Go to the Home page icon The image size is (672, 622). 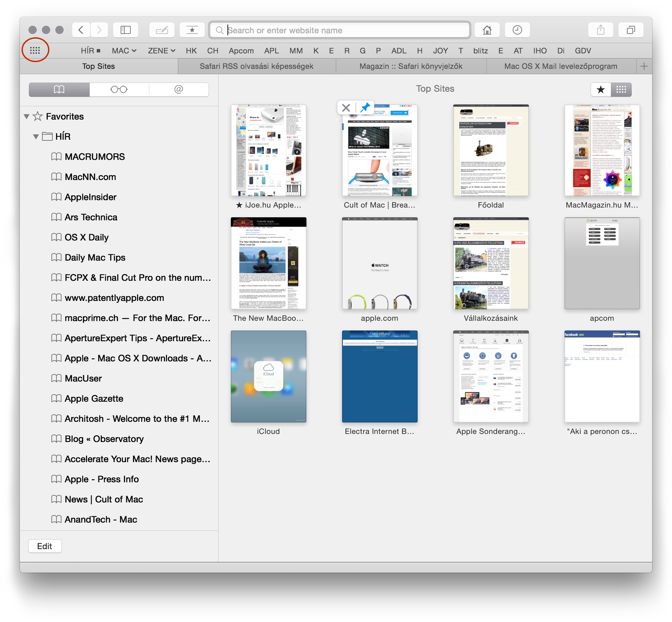point(487,30)
